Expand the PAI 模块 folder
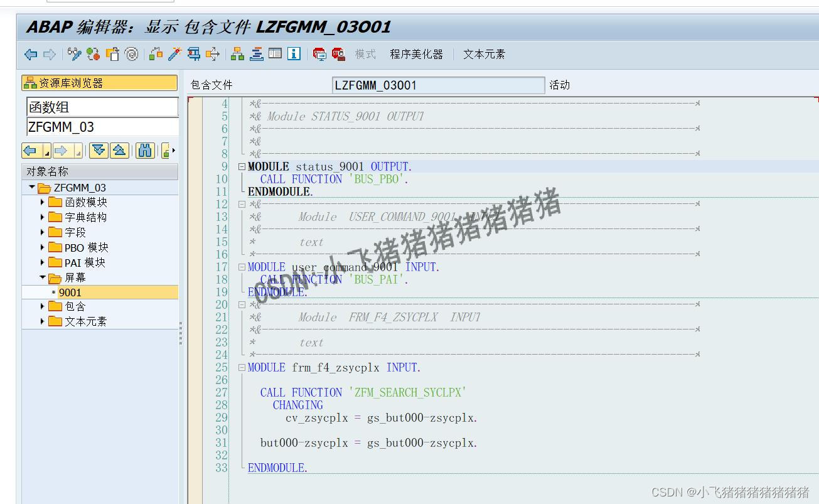This screenshot has width=819, height=504. click(42, 262)
